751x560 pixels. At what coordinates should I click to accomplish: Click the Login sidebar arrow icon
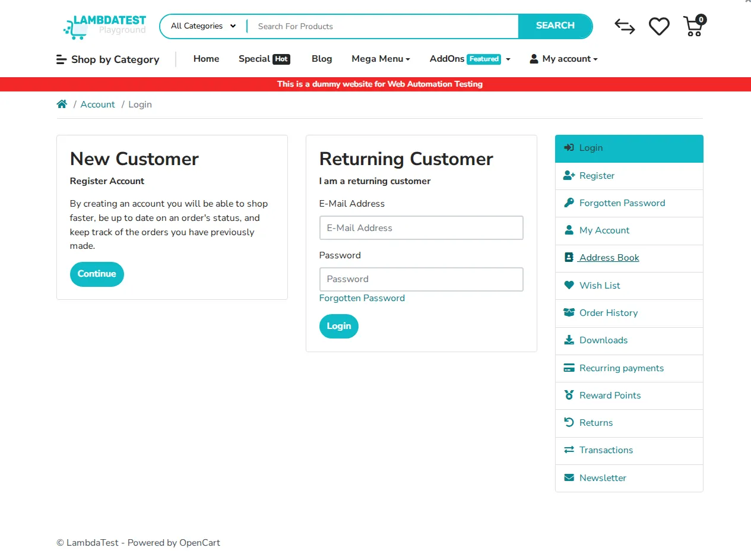(x=569, y=148)
